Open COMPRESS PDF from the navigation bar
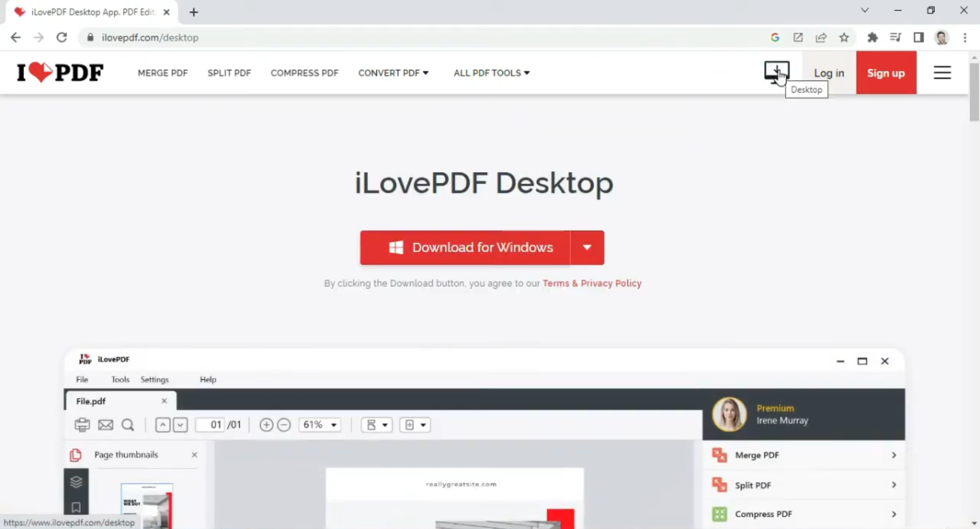This screenshot has width=980, height=529. tap(304, 73)
